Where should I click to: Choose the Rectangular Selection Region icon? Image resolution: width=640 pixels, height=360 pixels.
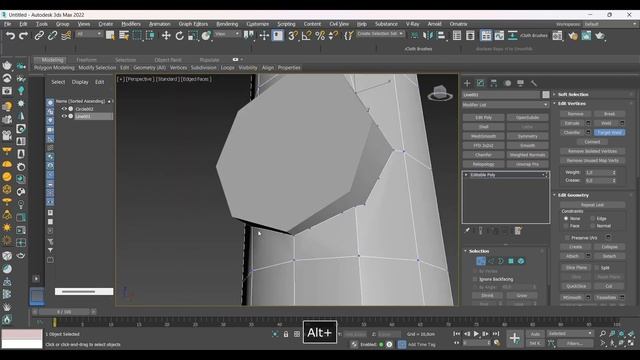[x=137, y=36]
